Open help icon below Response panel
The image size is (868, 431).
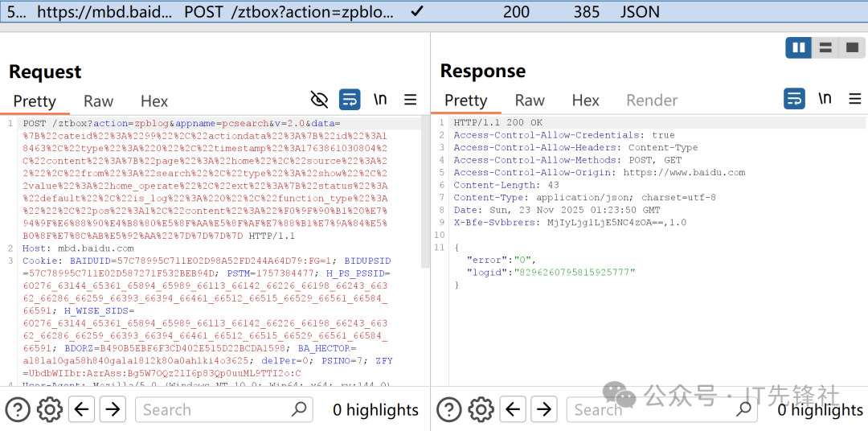(x=449, y=410)
